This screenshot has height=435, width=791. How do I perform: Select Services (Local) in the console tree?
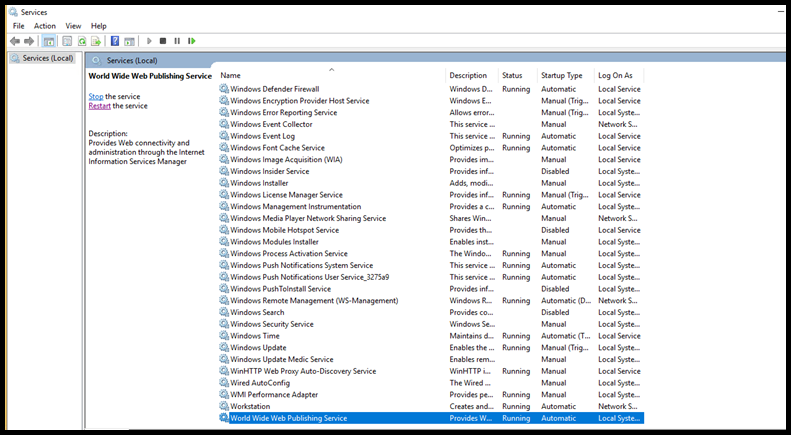(43, 58)
